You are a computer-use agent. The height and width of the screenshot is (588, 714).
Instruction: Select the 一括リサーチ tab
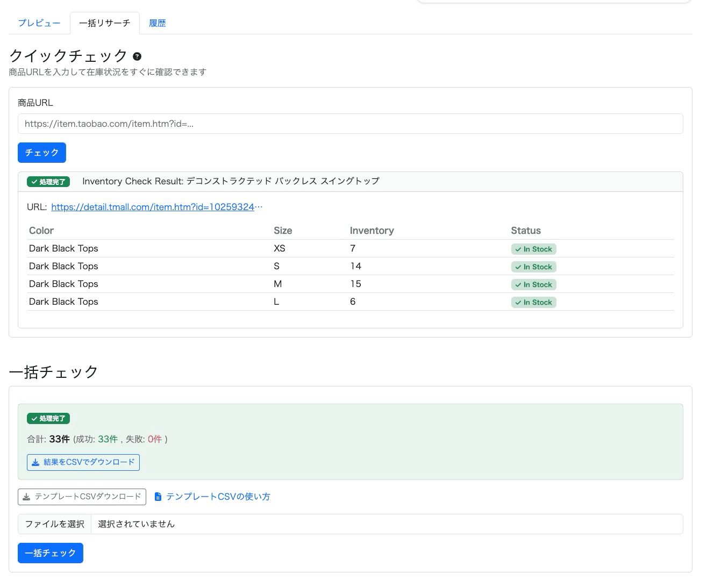pyautogui.click(x=105, y=23)
